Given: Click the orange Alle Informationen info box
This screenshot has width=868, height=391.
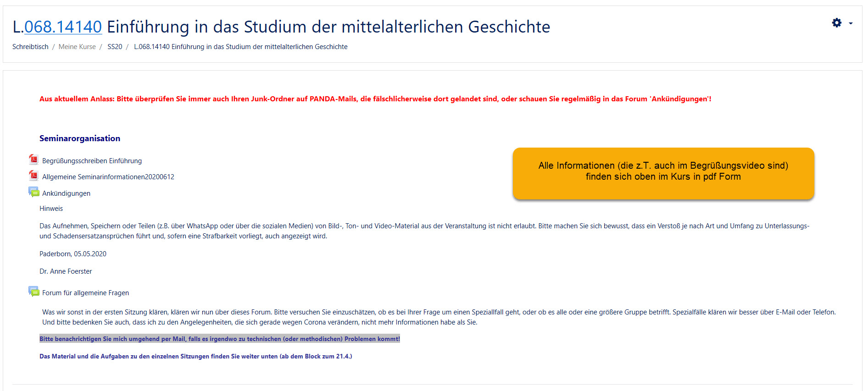Looking at the screenshot, I should [663, 173].
